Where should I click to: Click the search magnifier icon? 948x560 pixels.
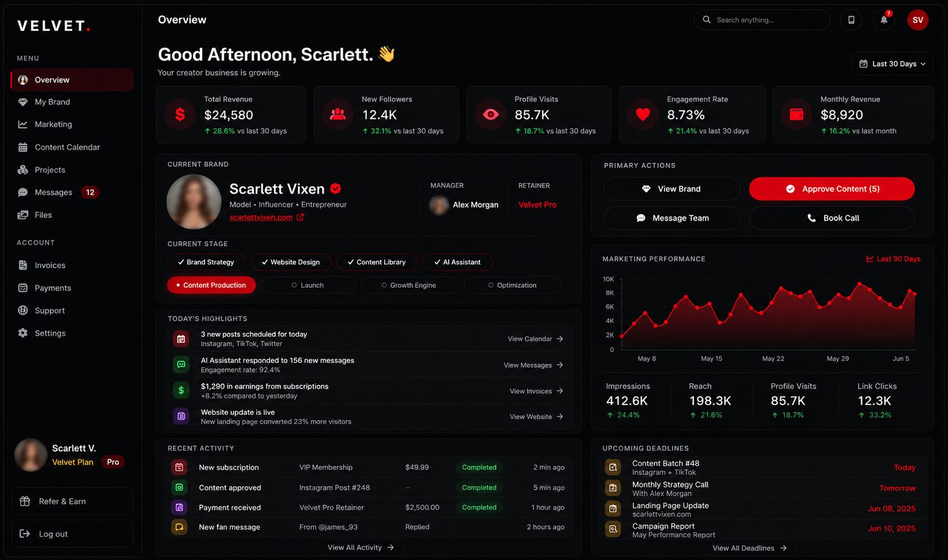pos(706,20)
